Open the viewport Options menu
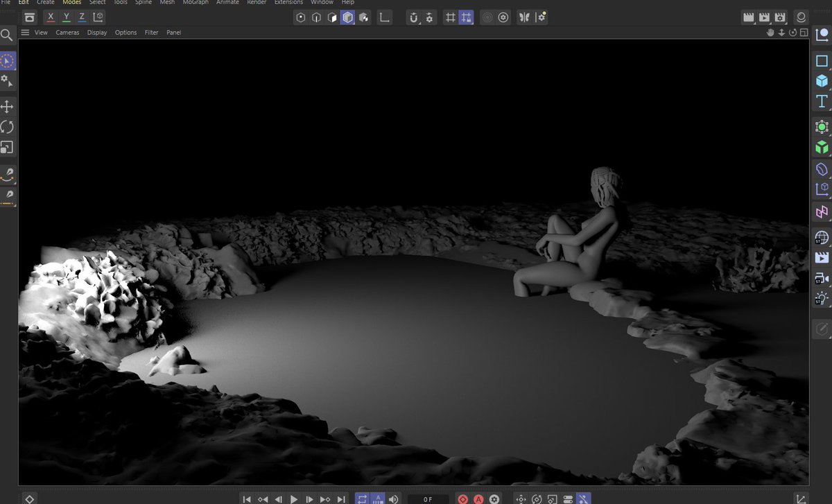The height and width of the screenshot is (504, 832). (x=126, y=33)
